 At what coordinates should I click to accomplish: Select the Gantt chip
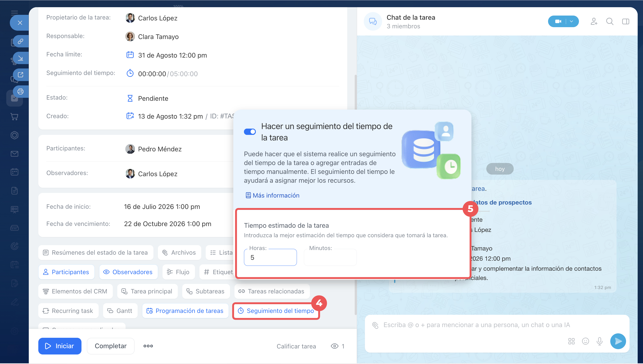[x=120, y=311]
